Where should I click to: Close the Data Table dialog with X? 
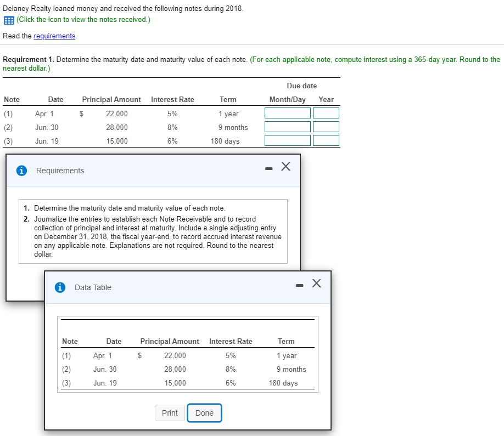(317, 283)
